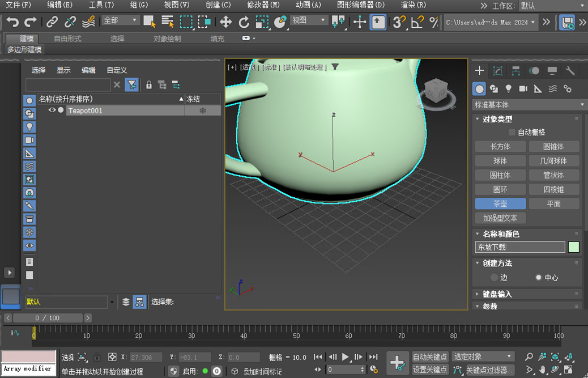Expand the 键盘输入 rollout
588x378 pixels.
click(x=478, y=294)
